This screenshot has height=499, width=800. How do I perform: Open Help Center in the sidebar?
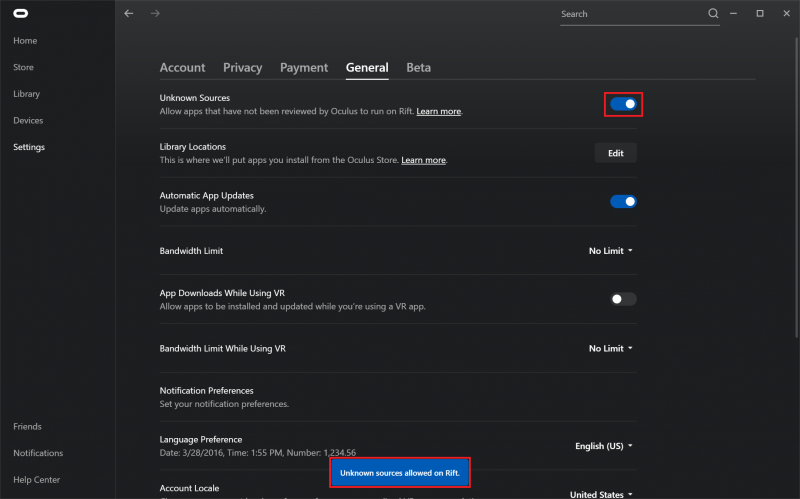(37, 480)
